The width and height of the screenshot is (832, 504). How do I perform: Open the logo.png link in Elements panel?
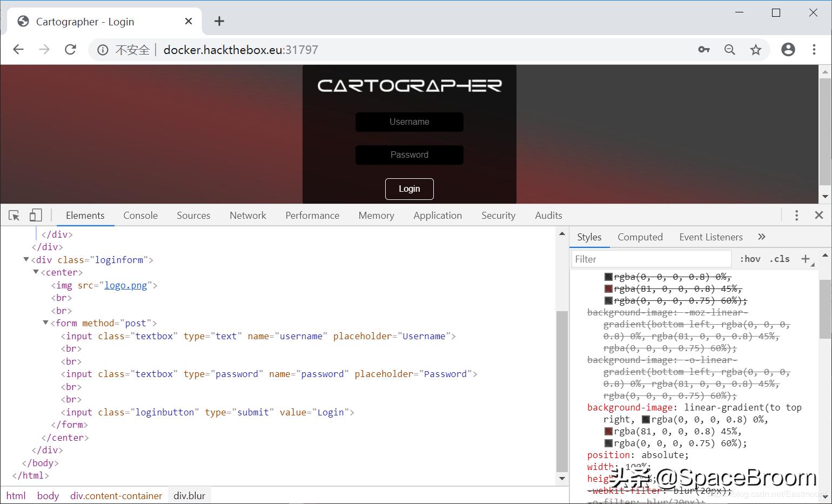(x=125, y=285)
